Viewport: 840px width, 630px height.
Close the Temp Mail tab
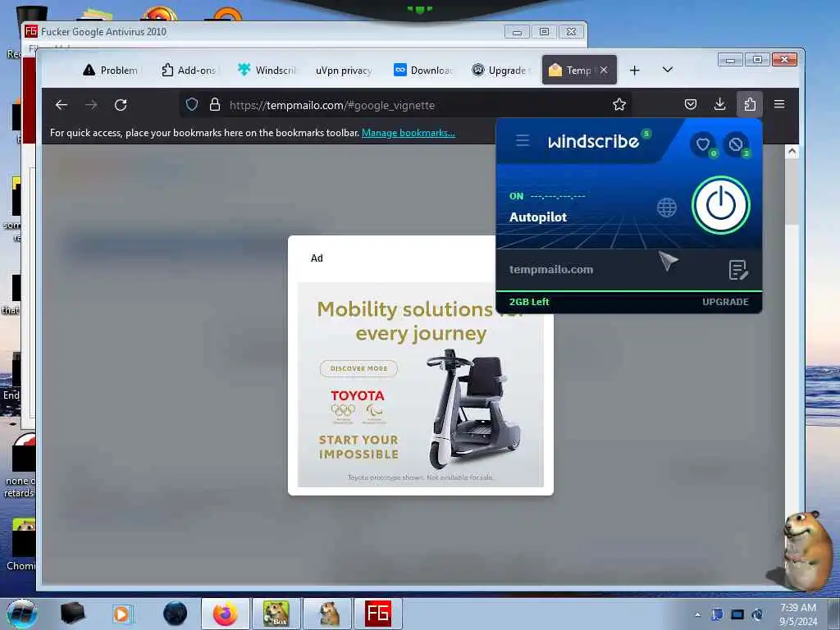point(604,70)
